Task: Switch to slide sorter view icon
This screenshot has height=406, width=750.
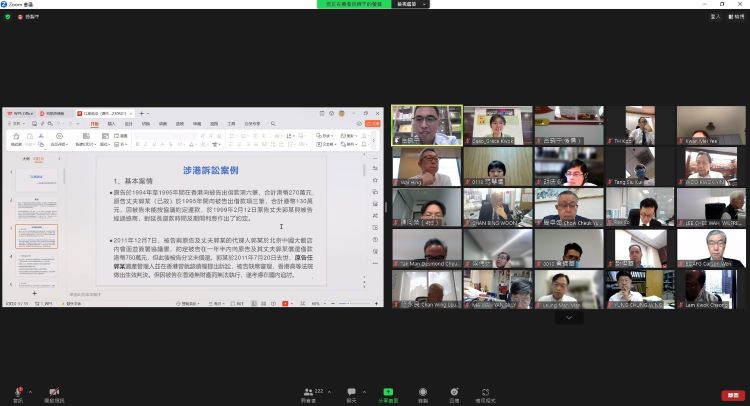Action: click(x=264, y=304)
